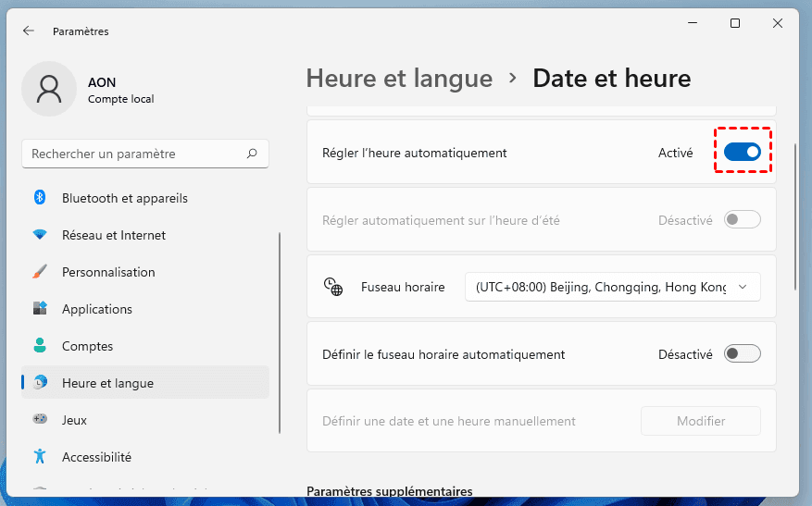Select Personnalisation in sidebar

[x=145, y=272]
